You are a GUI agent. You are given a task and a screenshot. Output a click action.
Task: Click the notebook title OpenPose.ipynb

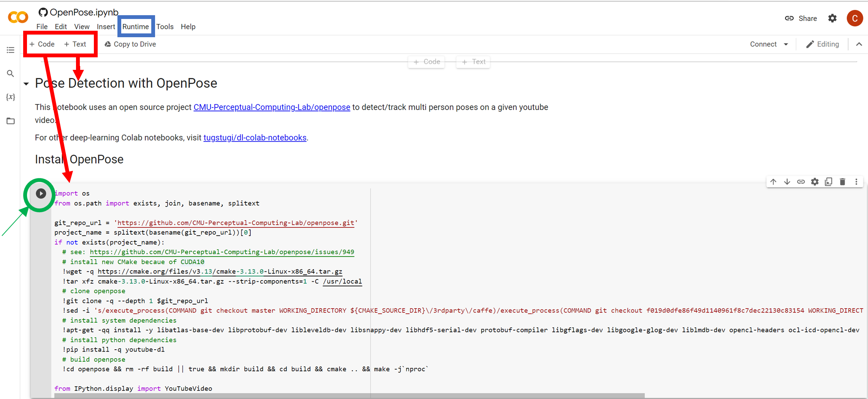tap(84, 12)
